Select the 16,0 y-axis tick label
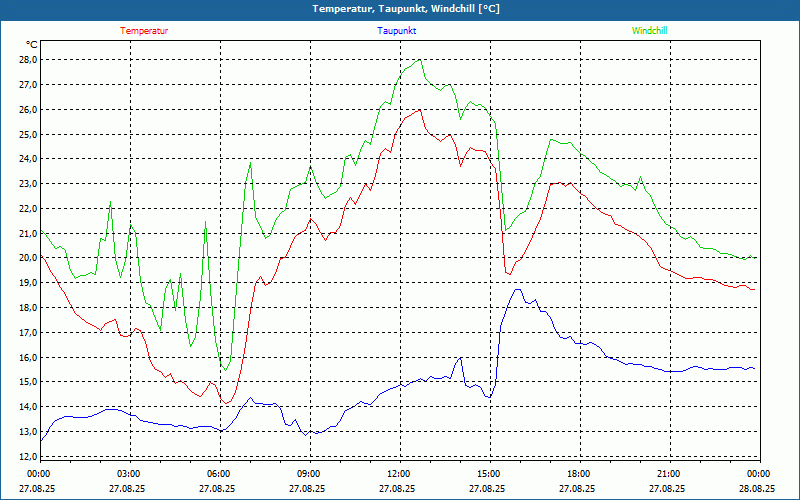Viewport: 800px width, 500px height. pyautogui.click(x=27, y=357)
